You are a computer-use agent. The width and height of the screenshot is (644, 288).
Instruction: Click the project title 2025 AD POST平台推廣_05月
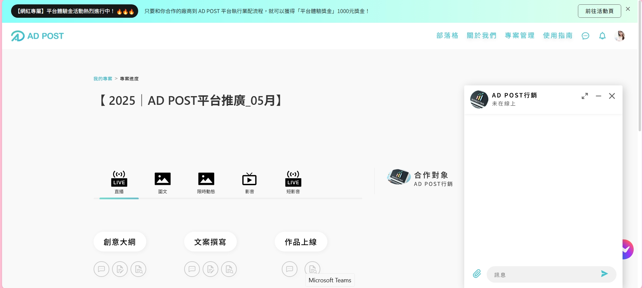(x=191, y=100)
